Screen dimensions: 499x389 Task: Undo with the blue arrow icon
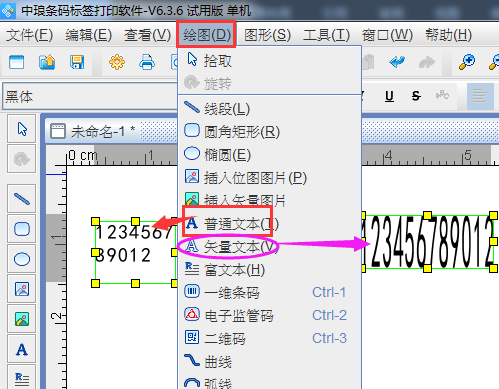tap(397, 62)
